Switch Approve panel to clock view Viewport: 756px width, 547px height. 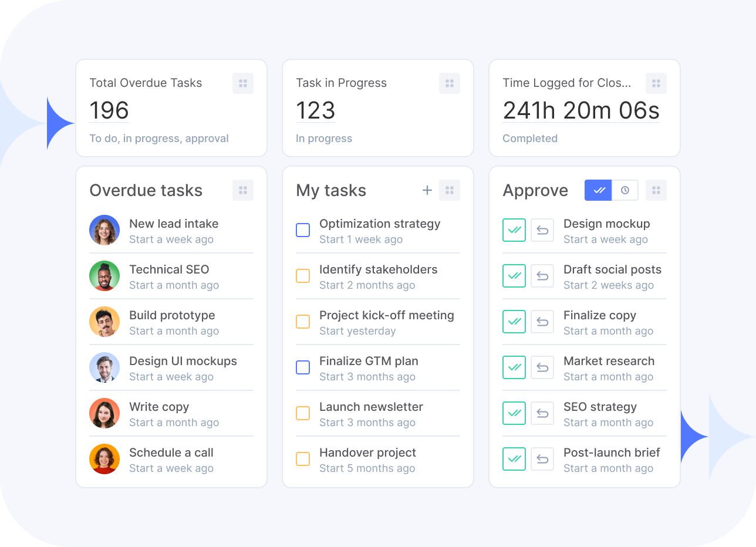[625, 190]
